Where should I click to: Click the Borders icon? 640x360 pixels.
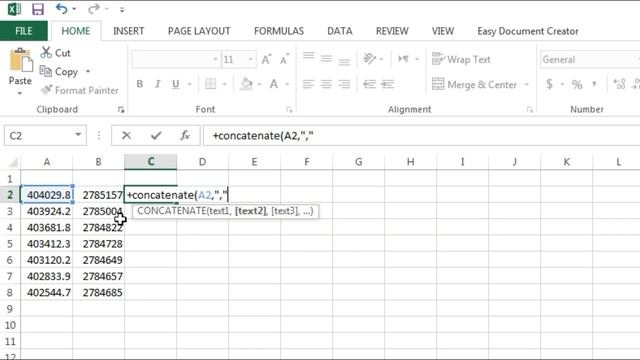click(211, 84)
